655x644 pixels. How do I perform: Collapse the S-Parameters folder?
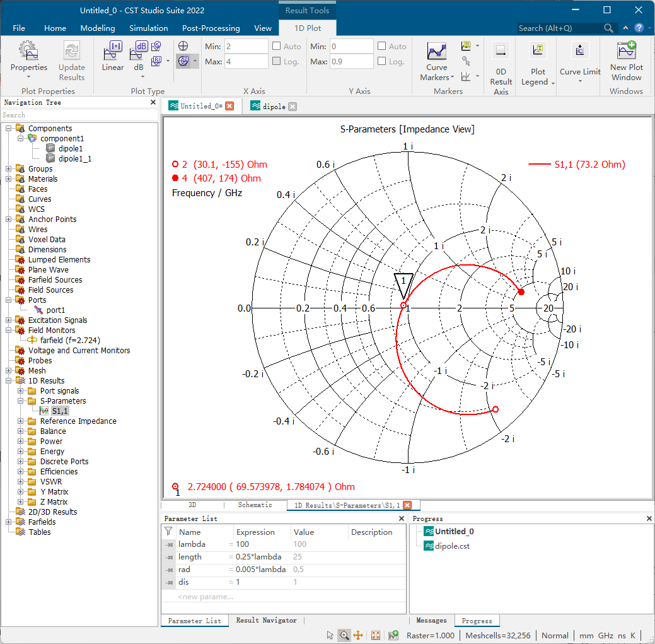(20, 401)
